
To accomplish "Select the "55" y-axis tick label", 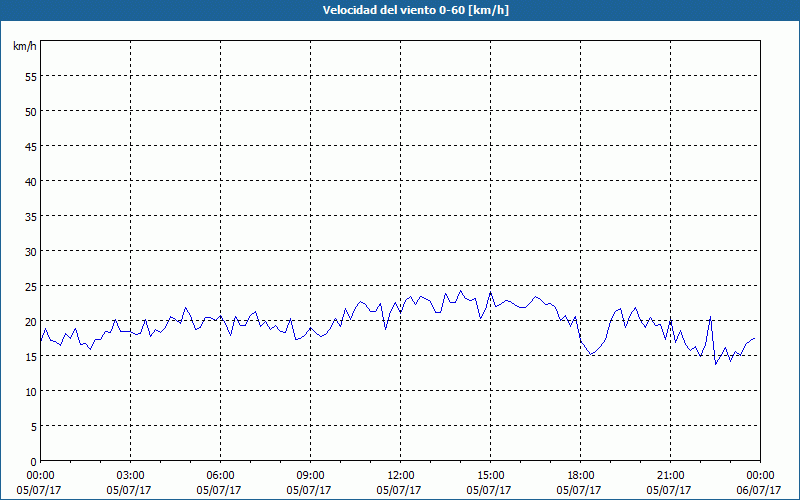I will (x=31, y=77).
